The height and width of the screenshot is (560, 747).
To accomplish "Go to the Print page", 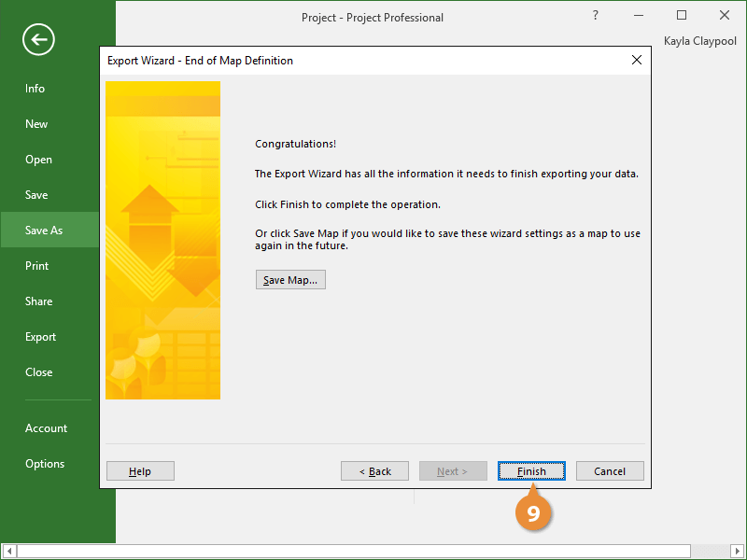I will 37,266.
